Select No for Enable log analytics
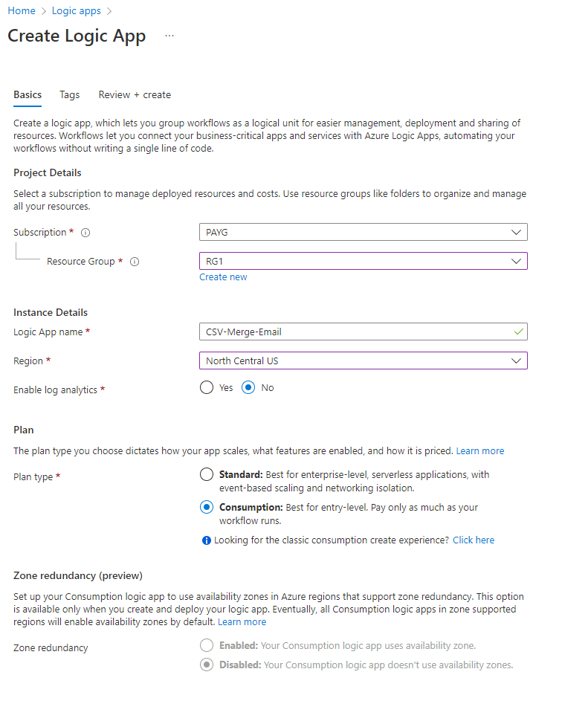Screen dimensions: 588x724 [249, 388]
